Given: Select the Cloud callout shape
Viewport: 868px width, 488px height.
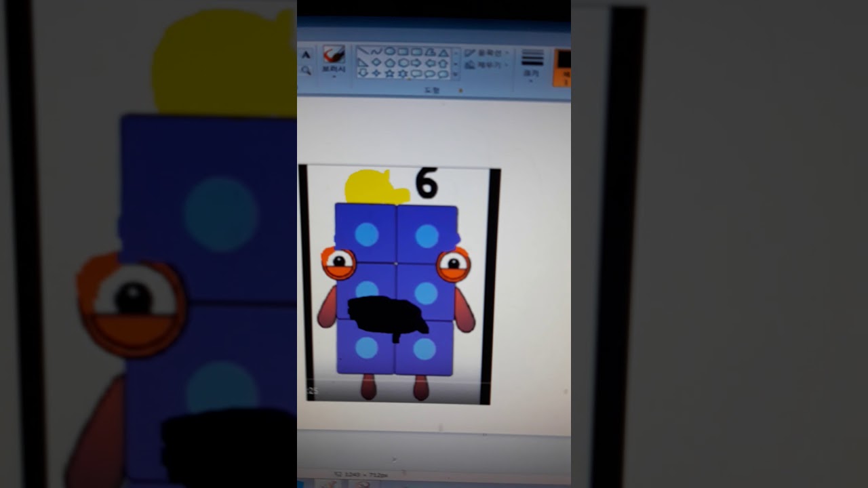Looking at the screenshot, I should [x=443, y=74].
